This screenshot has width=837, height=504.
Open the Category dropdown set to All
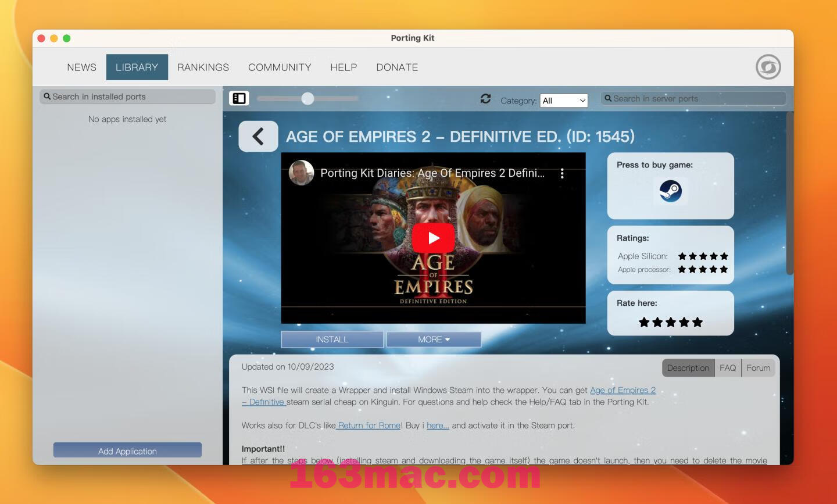564,101
